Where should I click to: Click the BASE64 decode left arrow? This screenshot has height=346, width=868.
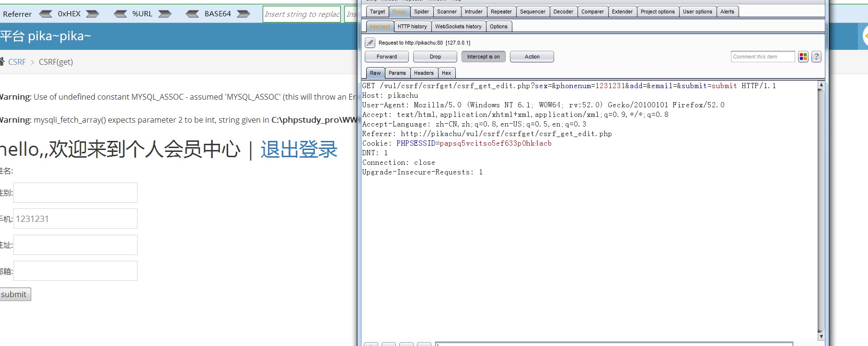(x=192, y=14)
